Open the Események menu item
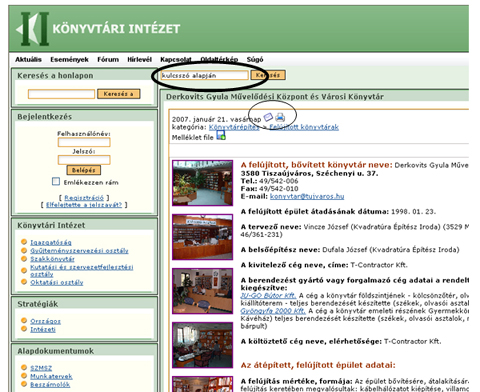Image resolution: width=480 pixels, height=392 pixels. (x=69, y=59)
